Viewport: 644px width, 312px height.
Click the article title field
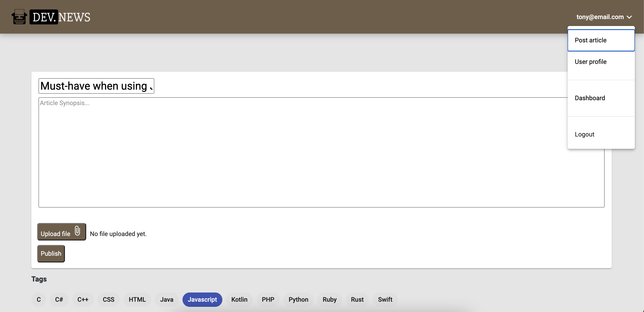(x=96, y=86)
